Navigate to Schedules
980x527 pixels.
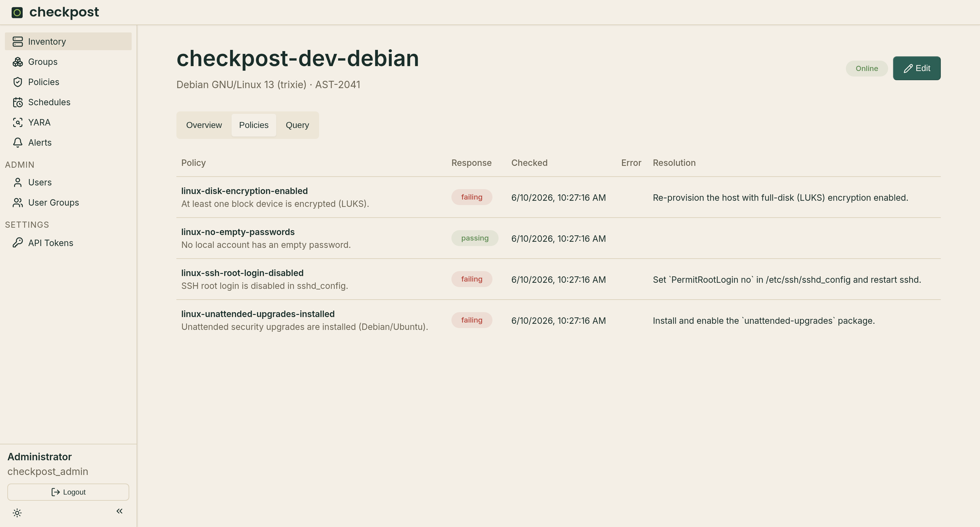point(68,102)
